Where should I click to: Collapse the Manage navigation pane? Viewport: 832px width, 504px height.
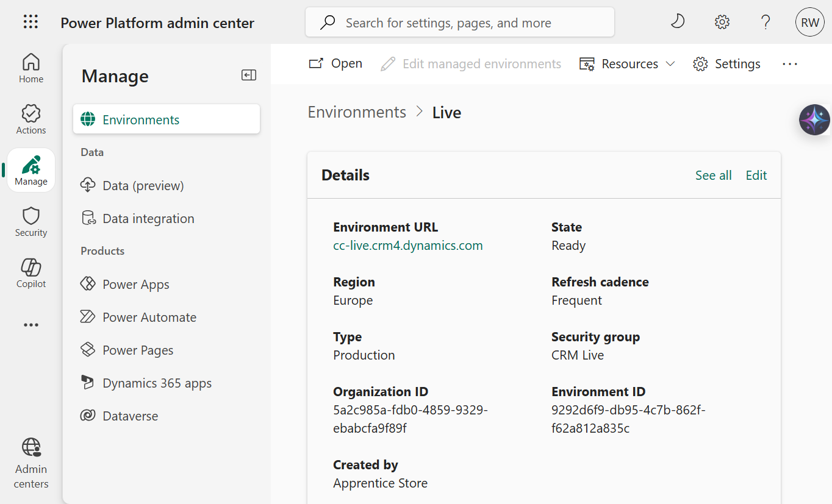249,75
